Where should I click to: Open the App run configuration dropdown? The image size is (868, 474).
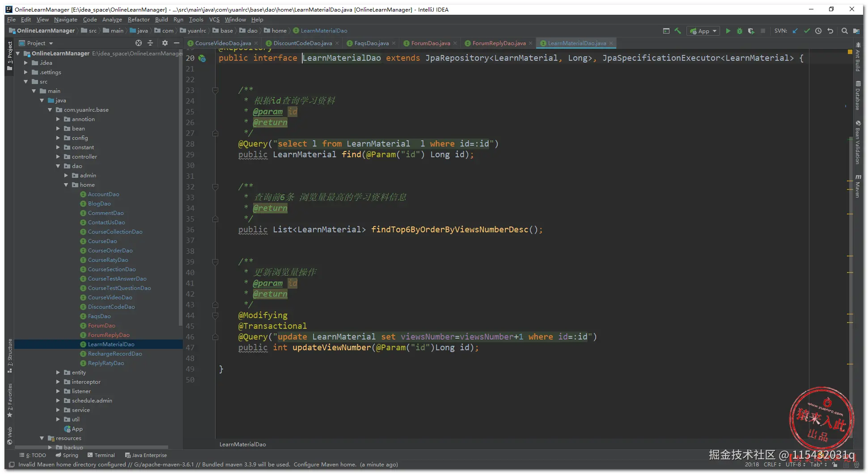(x=703, y=31)
